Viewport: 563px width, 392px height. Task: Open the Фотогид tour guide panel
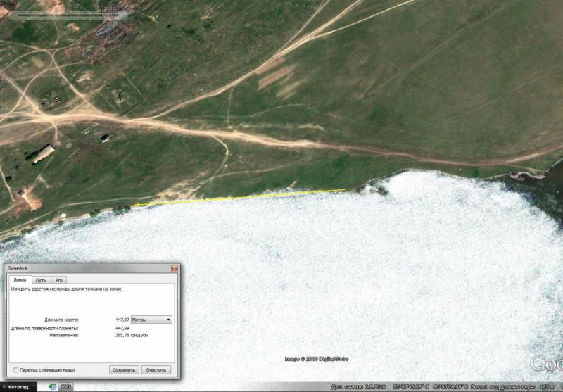[18, 386]
